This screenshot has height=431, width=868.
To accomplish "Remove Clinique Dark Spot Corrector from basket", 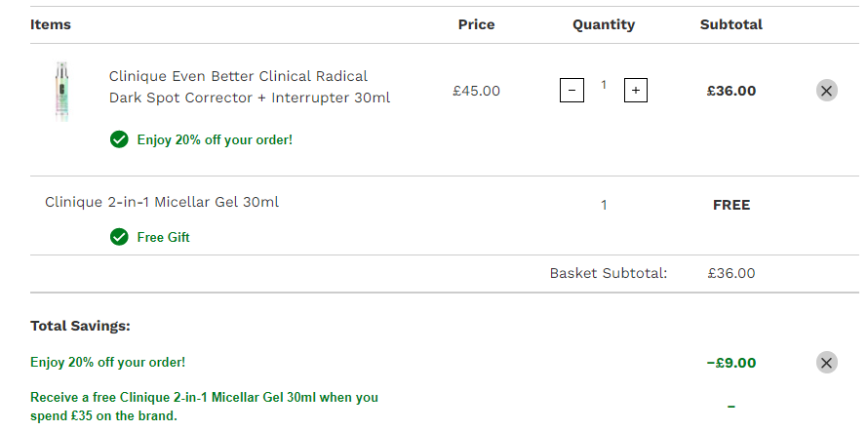I will click(x=826, y=90).
